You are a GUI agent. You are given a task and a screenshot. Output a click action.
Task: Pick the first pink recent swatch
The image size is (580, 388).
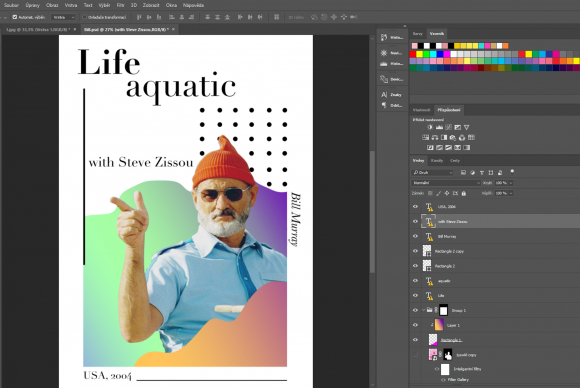415,46
